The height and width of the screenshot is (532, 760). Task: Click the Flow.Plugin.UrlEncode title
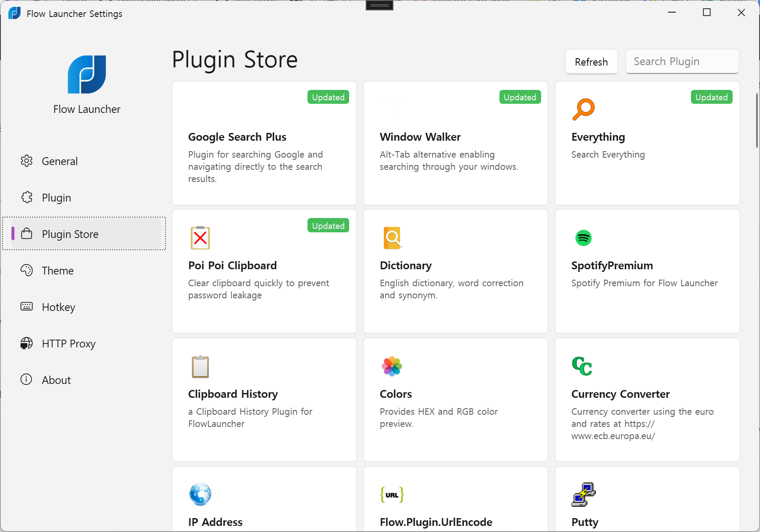[436, 522]
